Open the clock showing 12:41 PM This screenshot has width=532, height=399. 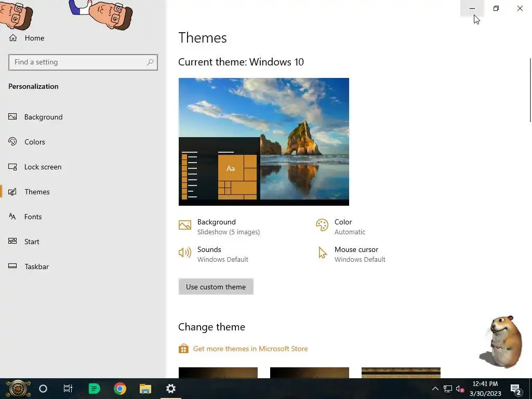pyautogui.click(x=485, y=389)
